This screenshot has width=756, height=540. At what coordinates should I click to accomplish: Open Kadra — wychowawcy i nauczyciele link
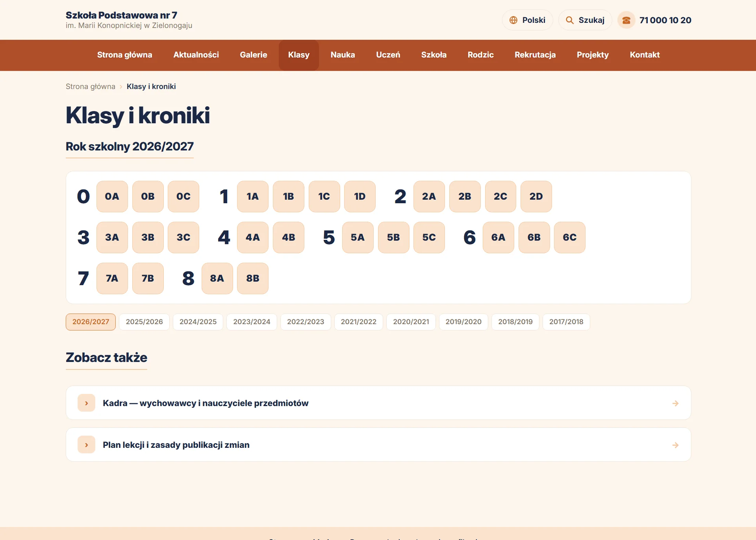[378, 403]
